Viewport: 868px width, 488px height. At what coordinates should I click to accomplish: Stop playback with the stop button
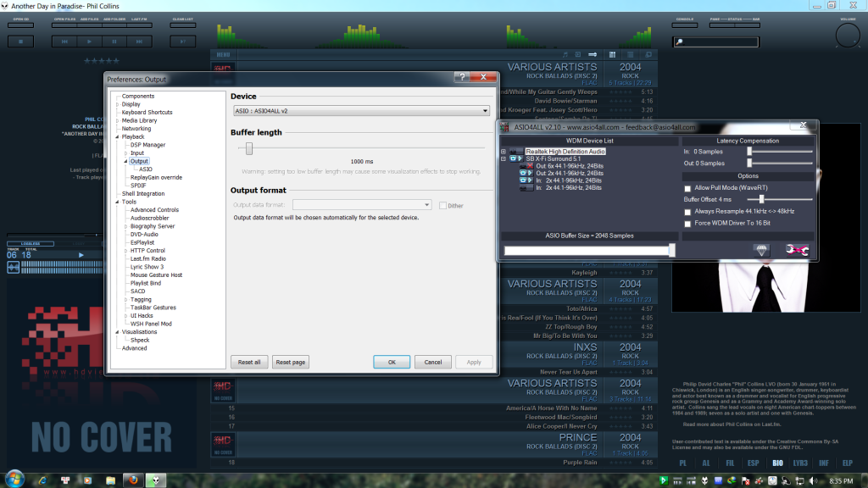point(20,42)
